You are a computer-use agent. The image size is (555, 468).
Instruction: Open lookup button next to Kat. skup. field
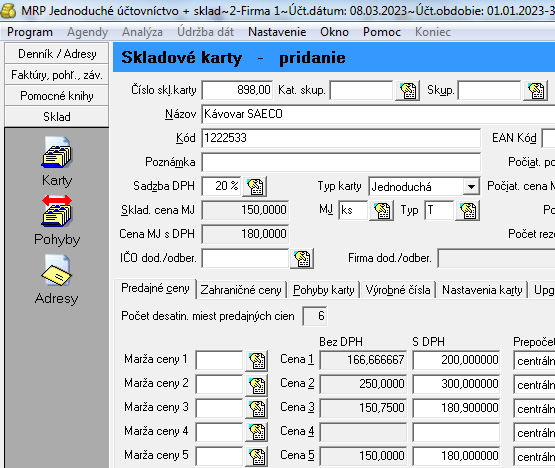point(408,91)
